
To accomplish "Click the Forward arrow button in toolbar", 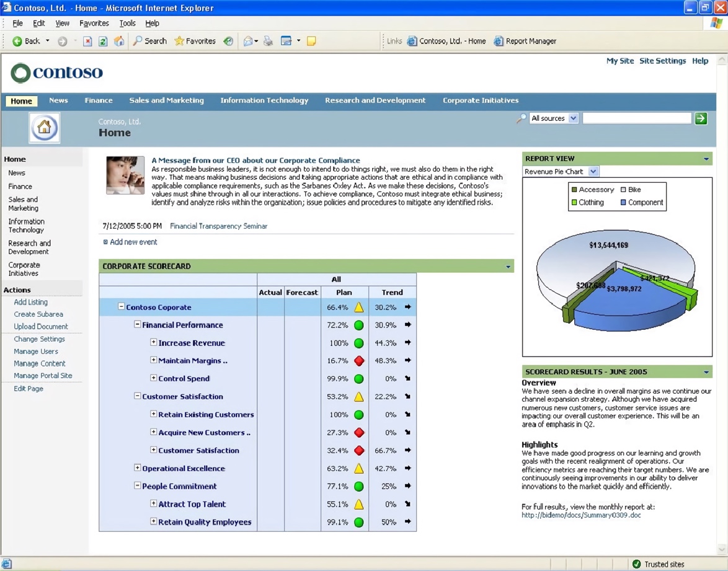I will coord(62,42).
